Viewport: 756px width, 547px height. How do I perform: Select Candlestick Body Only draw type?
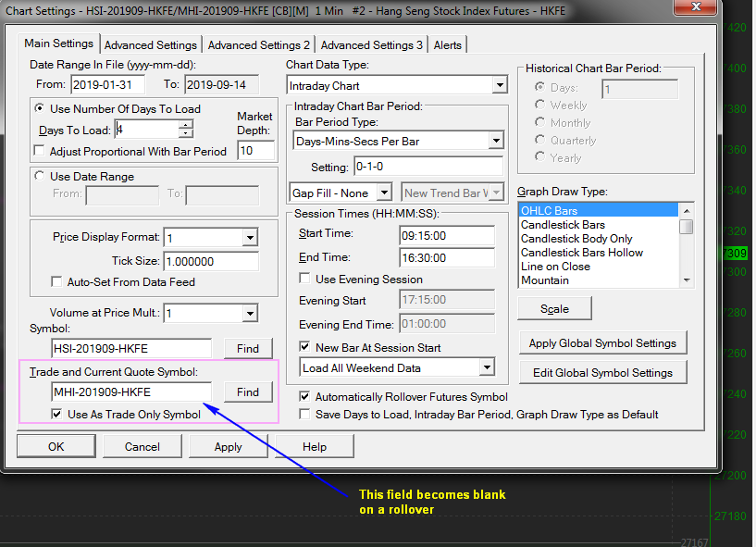[599, 238]
